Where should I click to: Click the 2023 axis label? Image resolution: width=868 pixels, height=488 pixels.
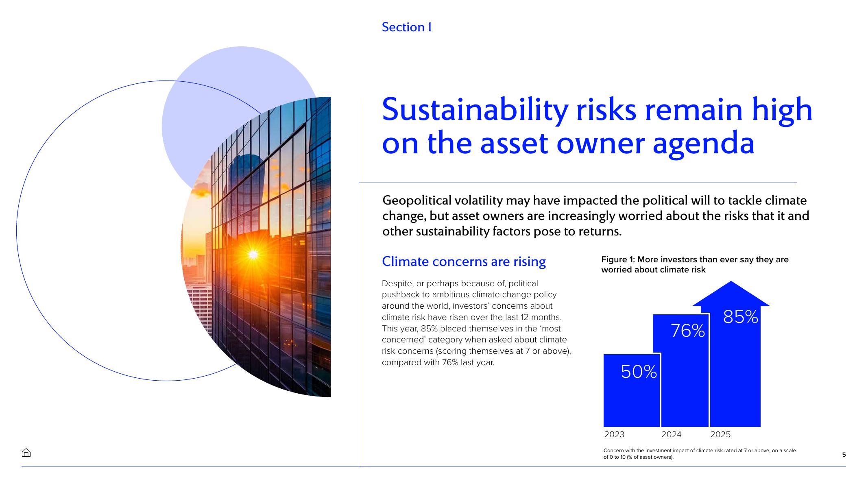click(x=614, y=434)
